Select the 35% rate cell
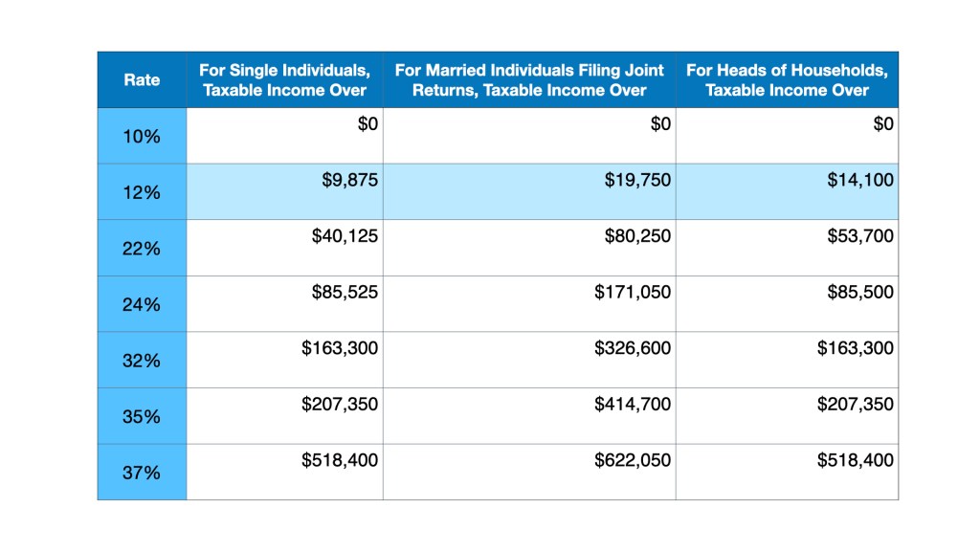Screen dimensions: 980x551 (142, 417)
